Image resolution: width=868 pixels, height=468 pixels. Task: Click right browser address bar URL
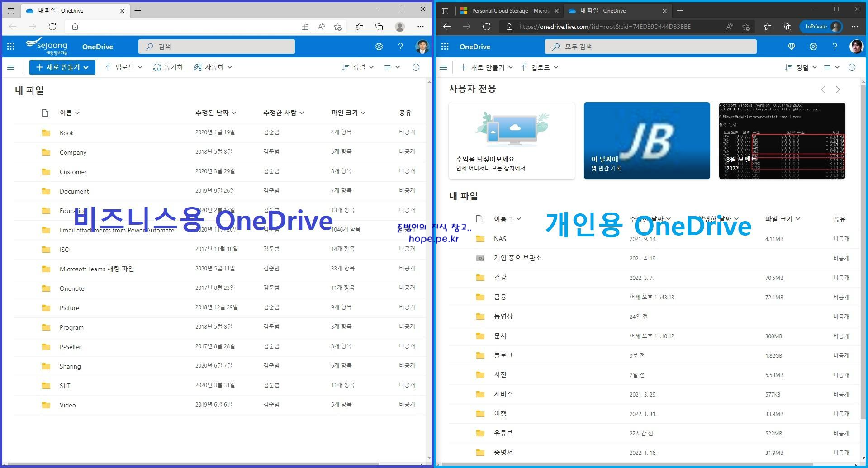point(605,27)
